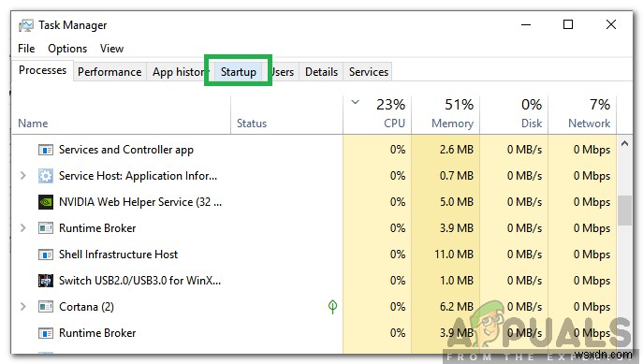Open the Options menu

point(67,49)
